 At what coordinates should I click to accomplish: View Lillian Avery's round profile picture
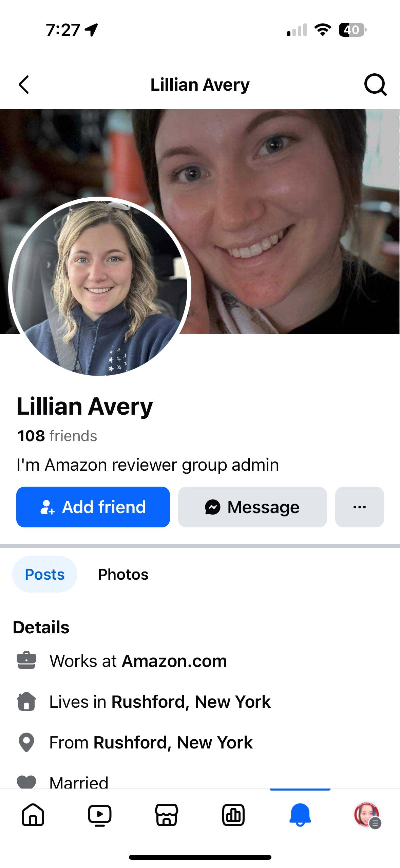(100, 288)
